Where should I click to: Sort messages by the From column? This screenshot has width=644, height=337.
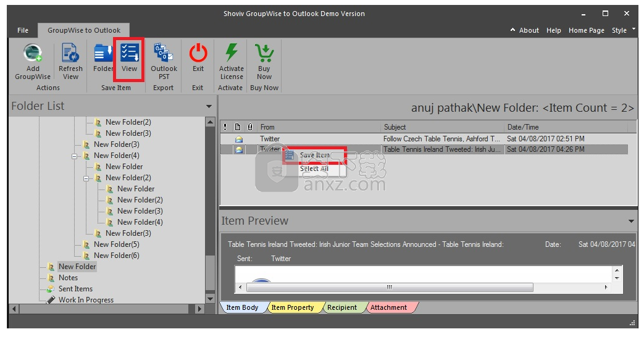pos(319,127)
